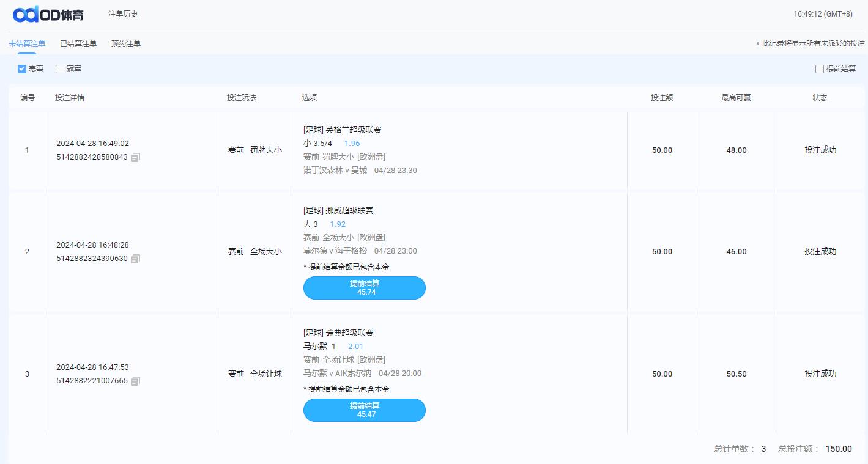Click the odds 2.01 value
This screenshot has height=464, width=868.
coord(356,347)
